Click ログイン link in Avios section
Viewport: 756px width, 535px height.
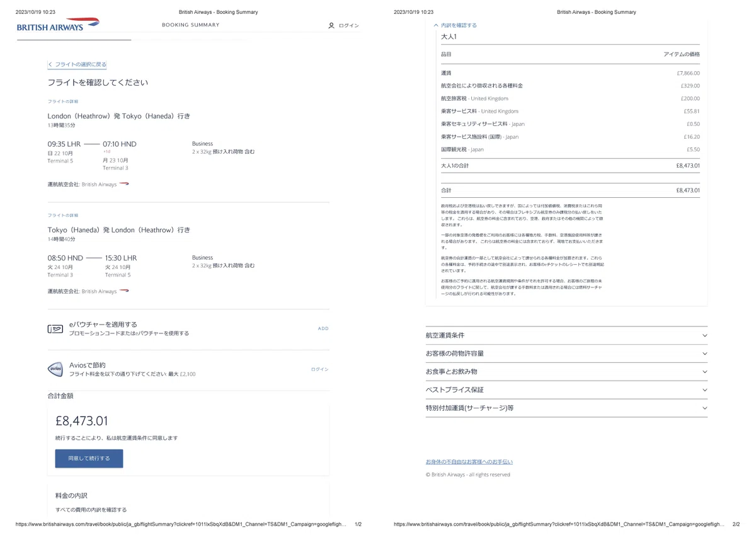point(319,369)
